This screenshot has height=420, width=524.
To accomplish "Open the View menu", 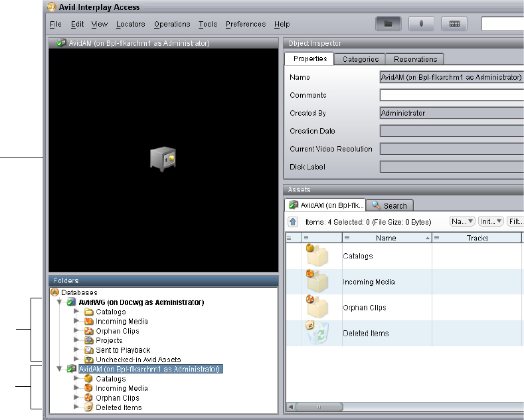I will 100,24.
